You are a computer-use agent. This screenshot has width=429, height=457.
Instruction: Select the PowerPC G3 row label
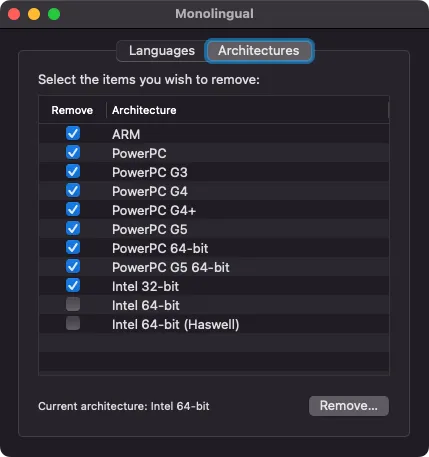(x=150, y=172)
